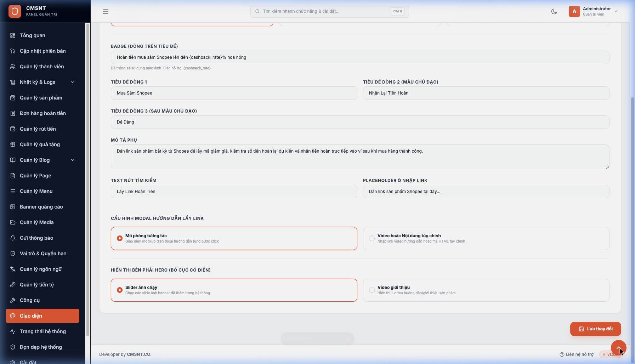
Task: Click the Lưu thay đổi save button
Action: click(x=595, y=329)
